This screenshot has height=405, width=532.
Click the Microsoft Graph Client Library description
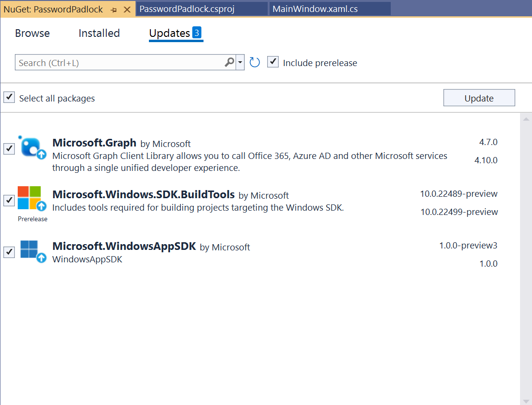(249, 162)
